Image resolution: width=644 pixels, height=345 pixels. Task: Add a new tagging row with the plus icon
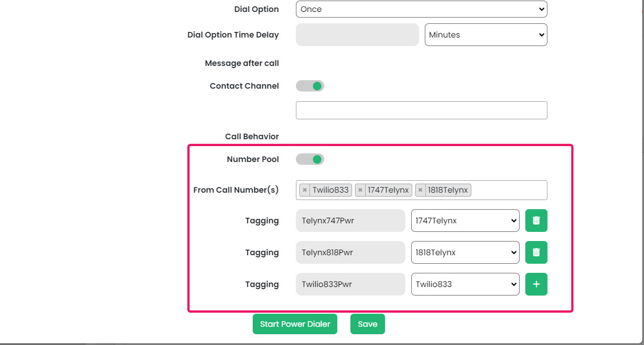[x=536, y=284]
